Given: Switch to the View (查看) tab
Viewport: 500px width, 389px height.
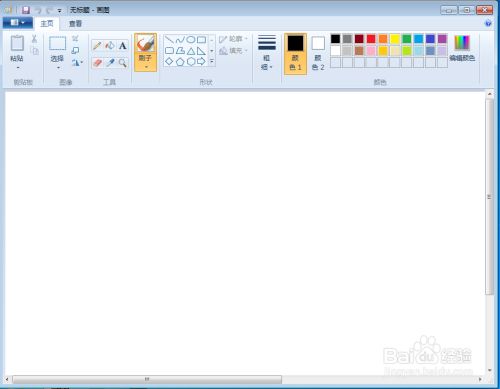Looking at the screenshot, I should (x=75, y=23).
